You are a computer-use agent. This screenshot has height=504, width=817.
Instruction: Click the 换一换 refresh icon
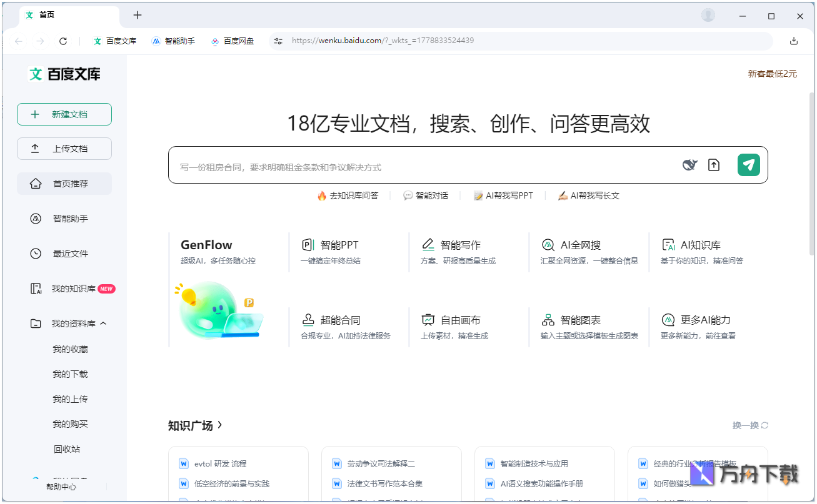coord(764,425)
